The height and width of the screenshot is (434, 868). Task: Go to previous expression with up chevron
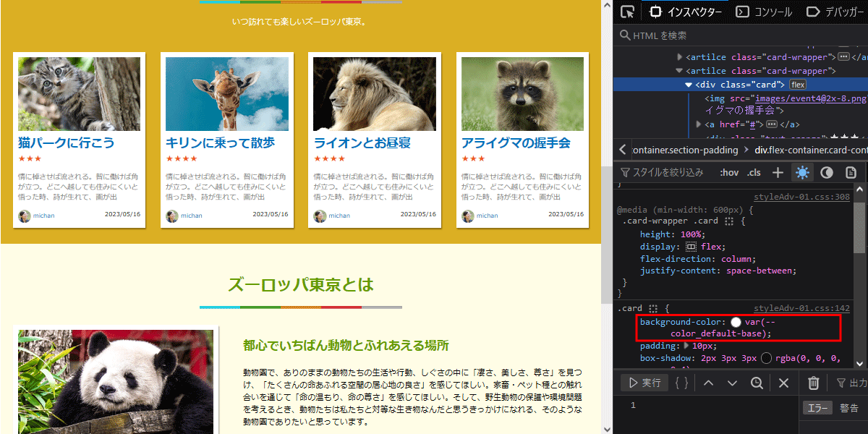coord(708,383)
